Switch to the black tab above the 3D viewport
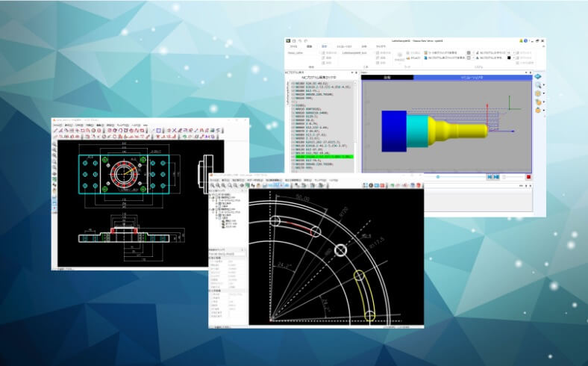This screenshot has height=366, width=588. [387, 77]
